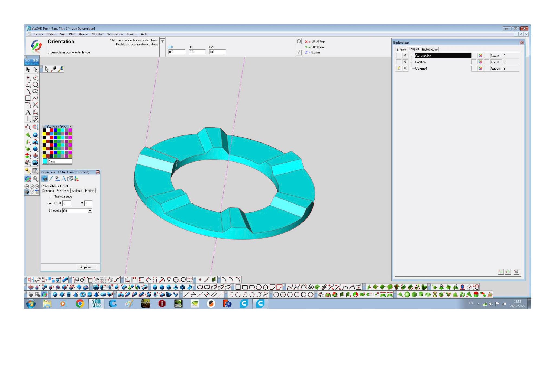Select the hatch fill tool
This screenshot has width=555, height=392.
[x=36, y=119]
